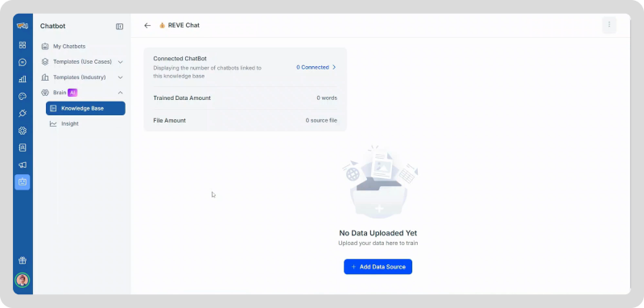Open the user profile avatar
Screen dimensions: 644x308
(23, 280)
